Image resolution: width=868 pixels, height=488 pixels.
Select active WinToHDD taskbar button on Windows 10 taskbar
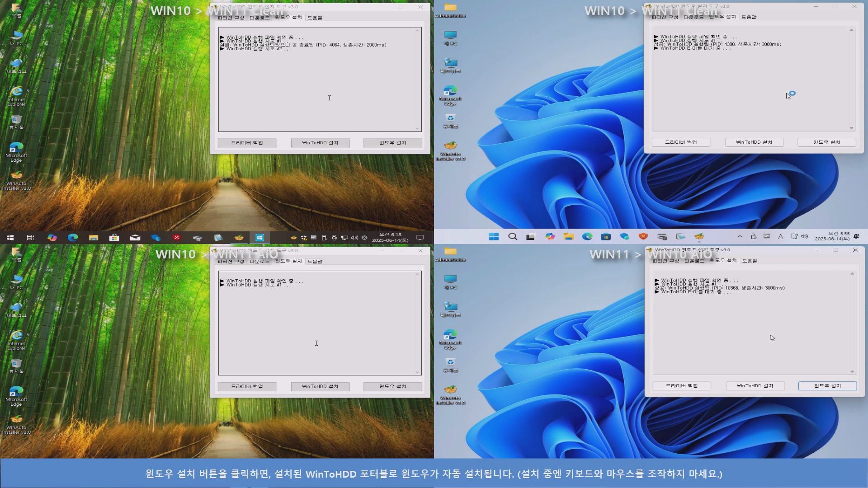click(x=259, y=237)
